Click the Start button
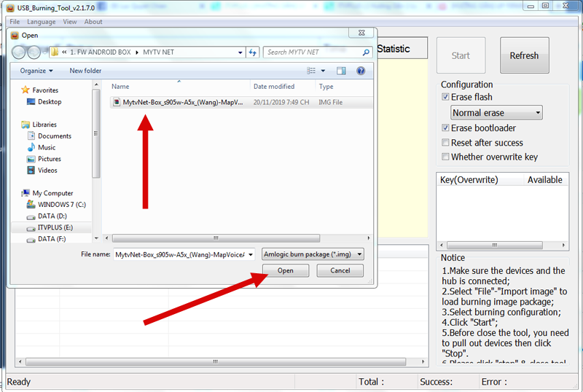 pyautogui.click(x=461, y=55)
